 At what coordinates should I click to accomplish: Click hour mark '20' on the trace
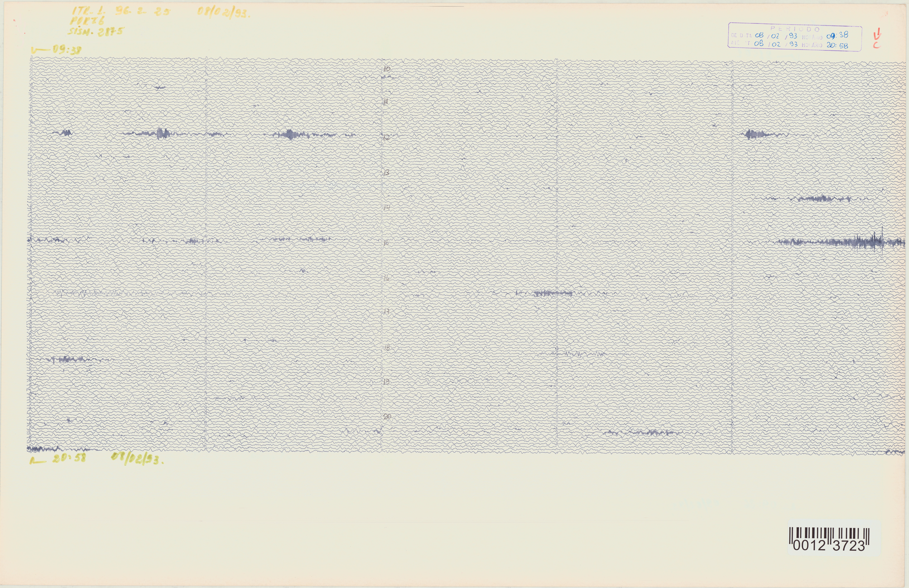(x=387, y=416)
